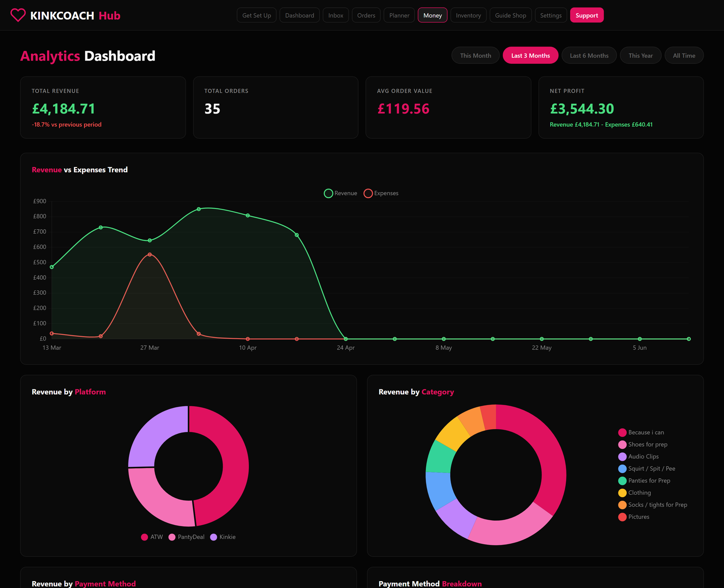The image size is (724, 588).
Task: Show All Time analytics
Action: (684, 56)
